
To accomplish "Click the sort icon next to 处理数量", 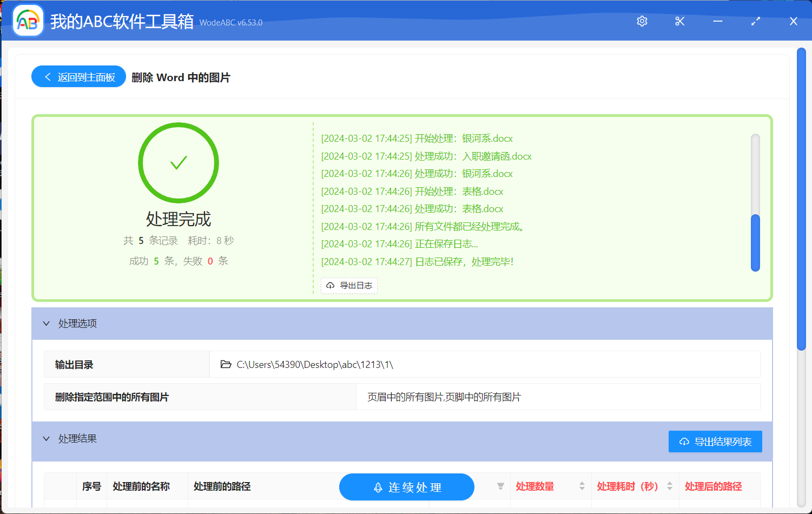I will 582,486.
